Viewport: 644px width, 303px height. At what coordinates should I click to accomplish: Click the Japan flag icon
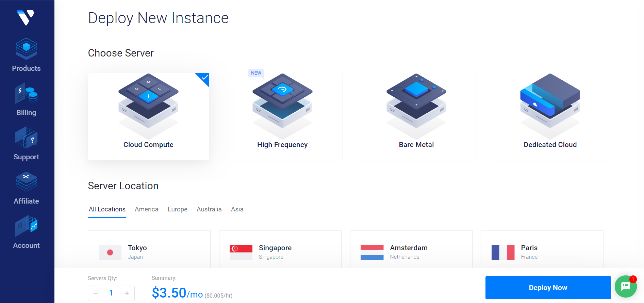[110, 252]
